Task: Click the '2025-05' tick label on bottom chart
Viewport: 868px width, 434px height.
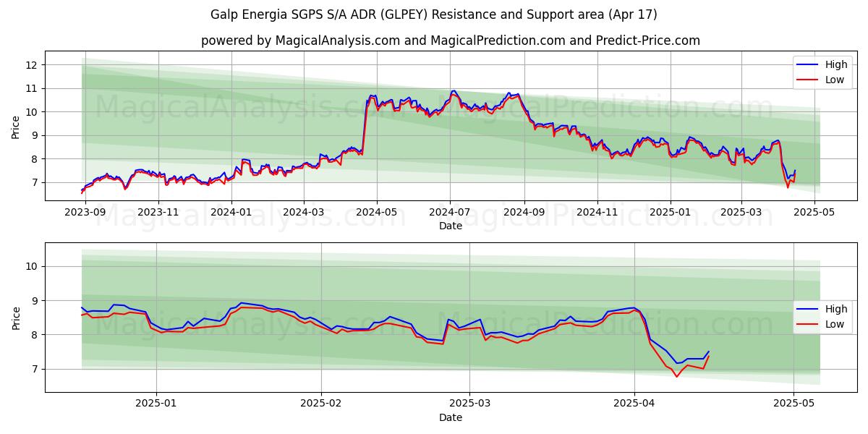Action: point(794,404)
